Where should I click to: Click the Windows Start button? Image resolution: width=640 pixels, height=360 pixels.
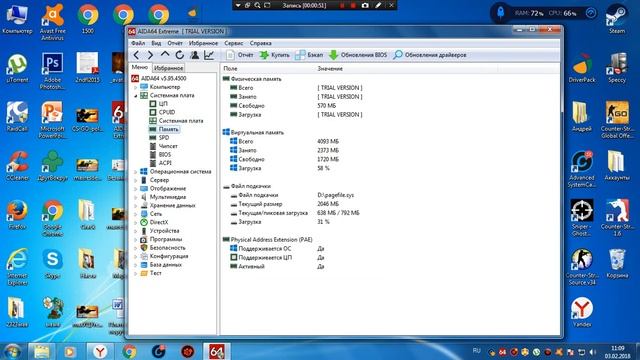(x=12, y=351)
